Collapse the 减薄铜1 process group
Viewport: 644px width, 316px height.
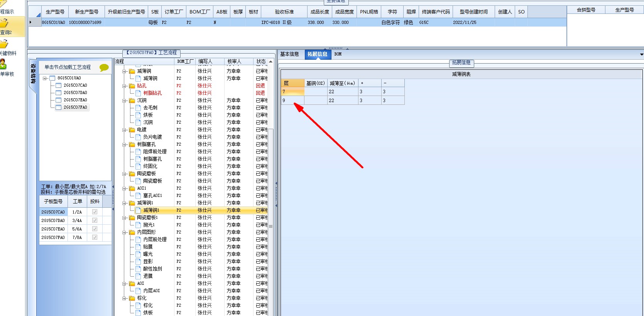(125, 203)
